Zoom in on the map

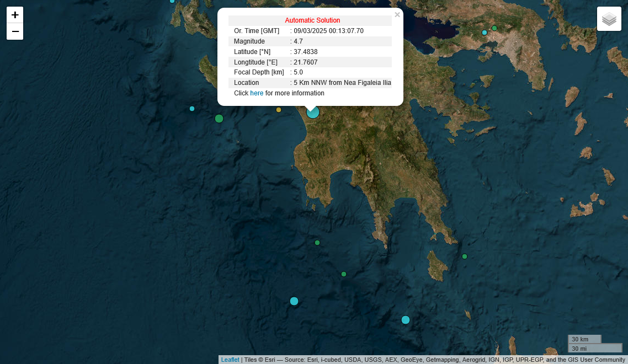tap(15, 15)
